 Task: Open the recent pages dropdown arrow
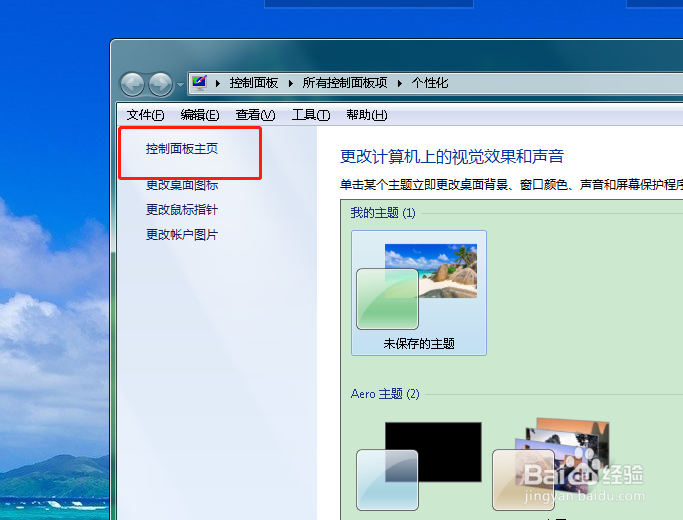tap(180, 84)
